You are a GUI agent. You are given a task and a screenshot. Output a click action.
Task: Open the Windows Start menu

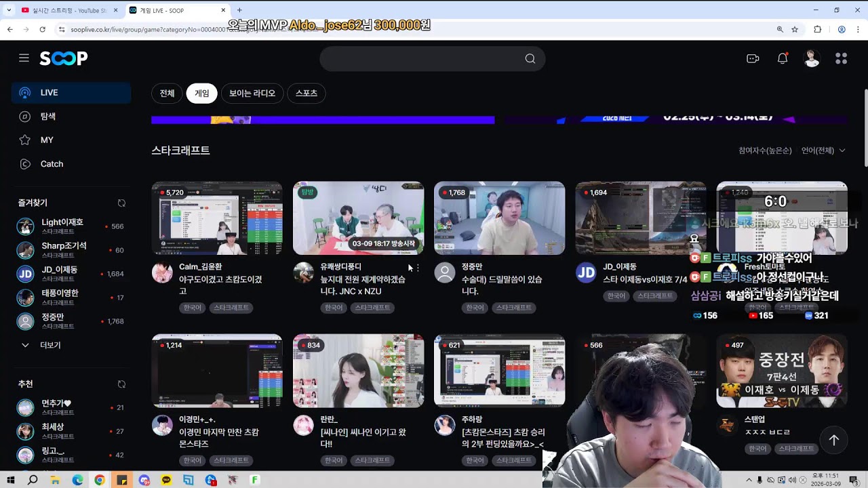pos(11,480)
